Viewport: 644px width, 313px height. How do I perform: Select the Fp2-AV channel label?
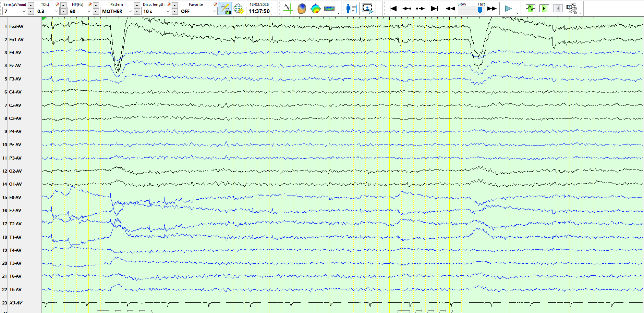click(16, 26)
